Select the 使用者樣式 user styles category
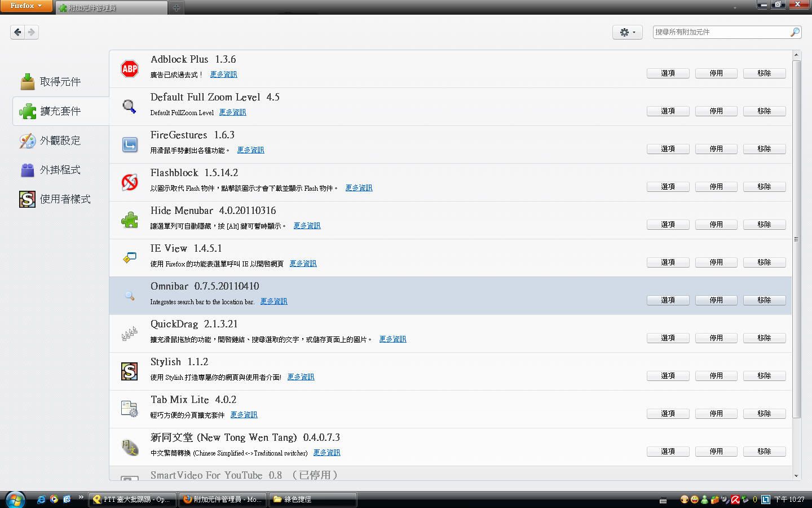812x508 pixels. pos(64,199)
